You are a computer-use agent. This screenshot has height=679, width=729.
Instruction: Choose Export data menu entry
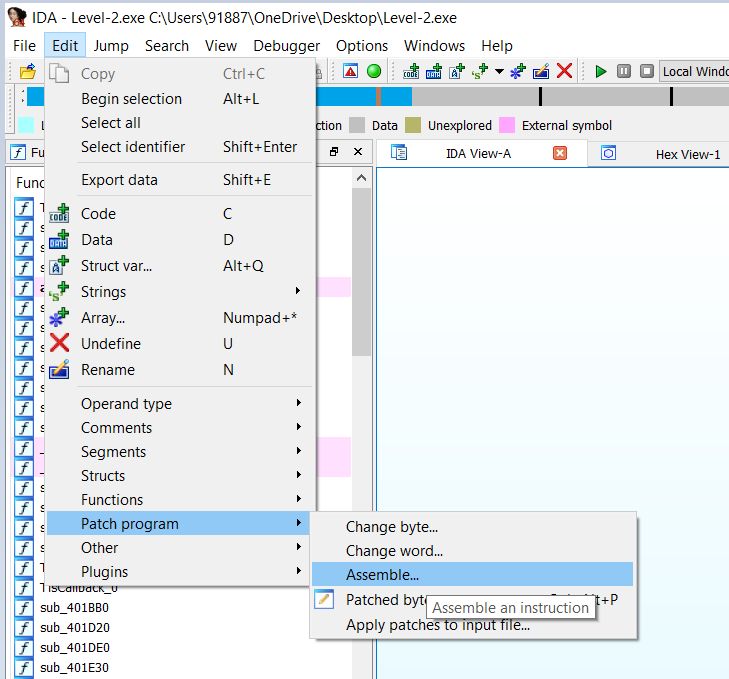tap(180, 180)
